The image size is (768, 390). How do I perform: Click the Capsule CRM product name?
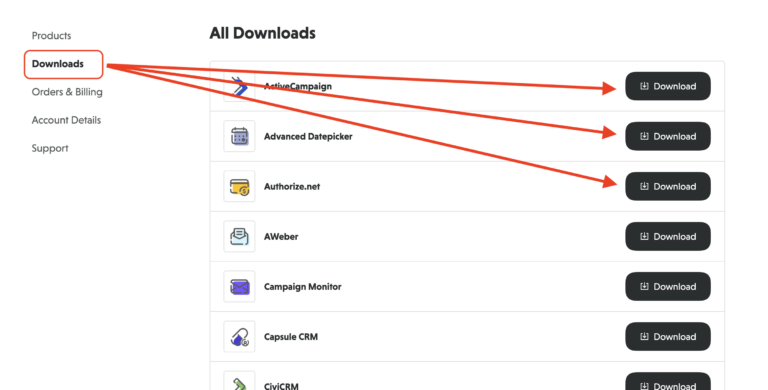click(291, 337)
